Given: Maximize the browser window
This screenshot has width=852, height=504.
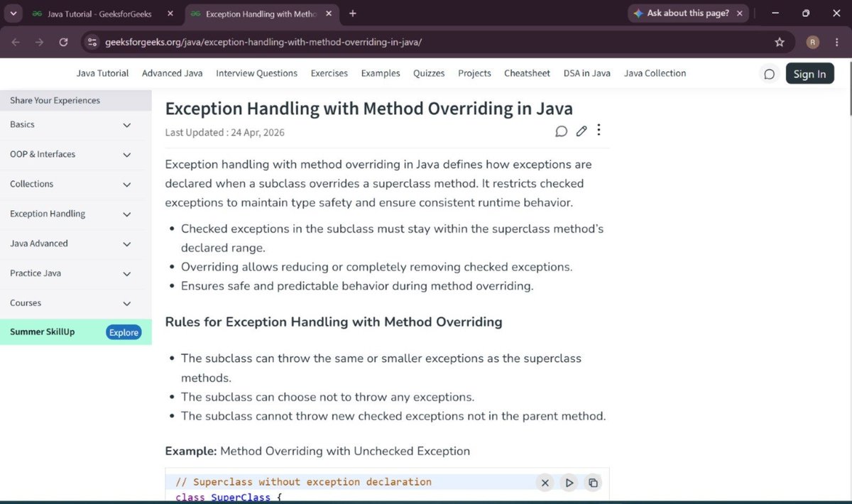Looking at the screenshot, I should [806, 13].
